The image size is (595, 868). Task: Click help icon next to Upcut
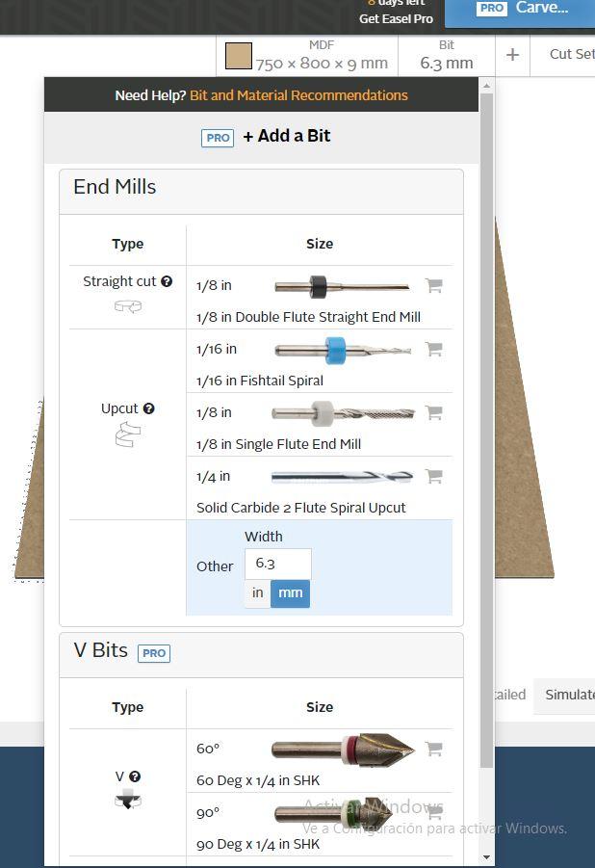coord(148,408)
